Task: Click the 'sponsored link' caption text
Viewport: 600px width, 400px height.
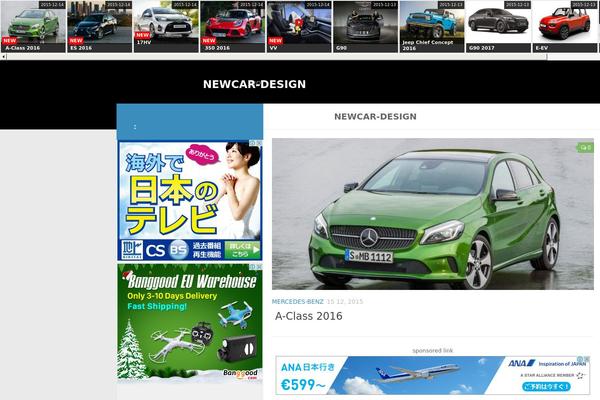Action: (x=433, y=351)
